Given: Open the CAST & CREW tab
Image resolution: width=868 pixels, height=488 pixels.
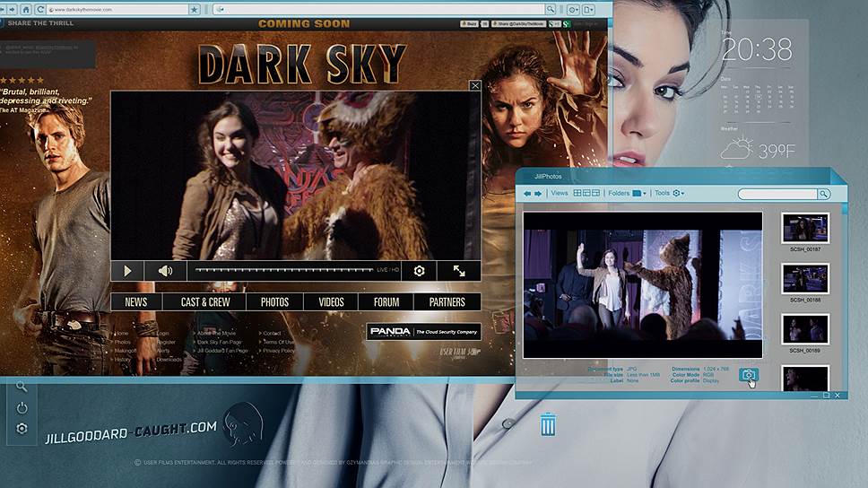Looking at the screenshot, I should [204, 302].
